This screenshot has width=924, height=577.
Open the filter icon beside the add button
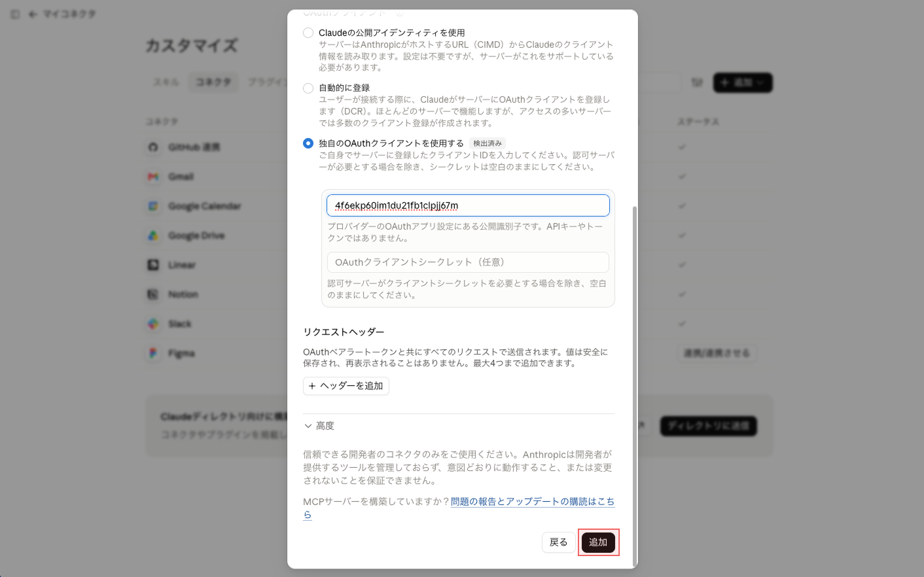(697, 82)
